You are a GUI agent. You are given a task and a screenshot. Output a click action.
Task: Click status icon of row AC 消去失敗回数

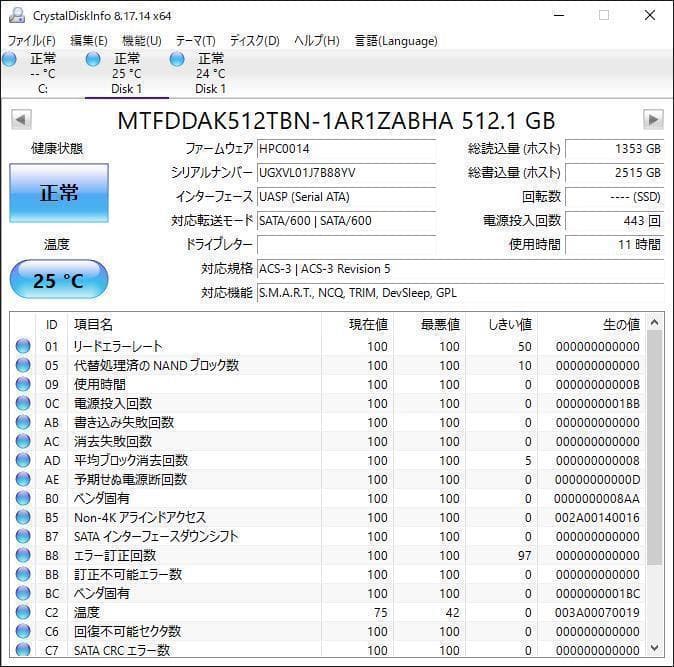click(23, 441)
